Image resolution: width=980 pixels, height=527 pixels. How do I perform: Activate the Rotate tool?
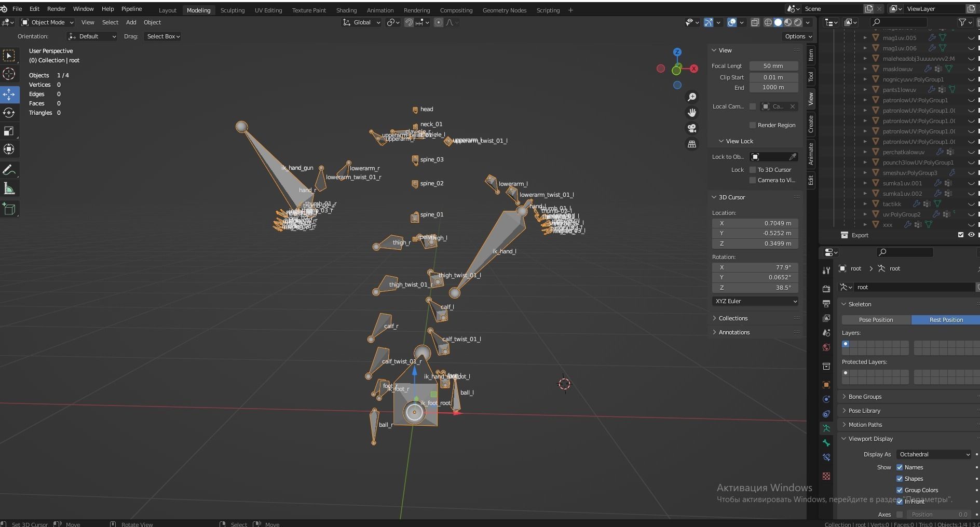(x=9, y=113)
